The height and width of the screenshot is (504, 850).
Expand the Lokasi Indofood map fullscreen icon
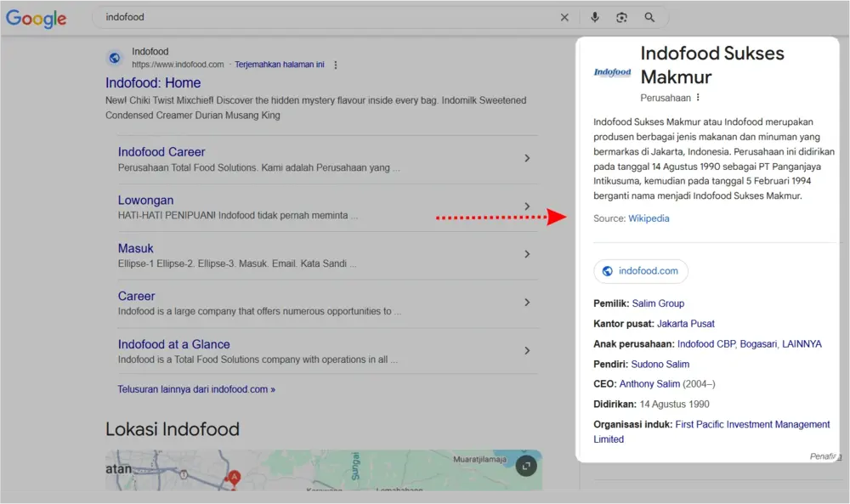(x=526, y=466)
